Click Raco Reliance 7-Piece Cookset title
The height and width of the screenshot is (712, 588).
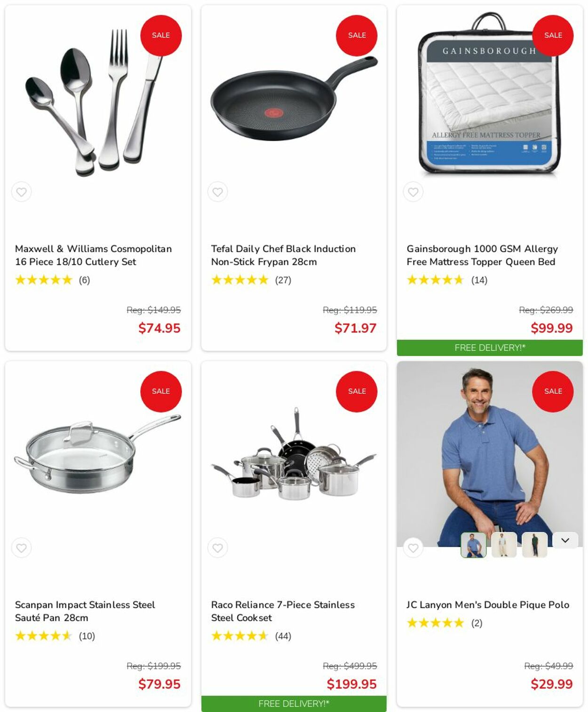point(283,611)
